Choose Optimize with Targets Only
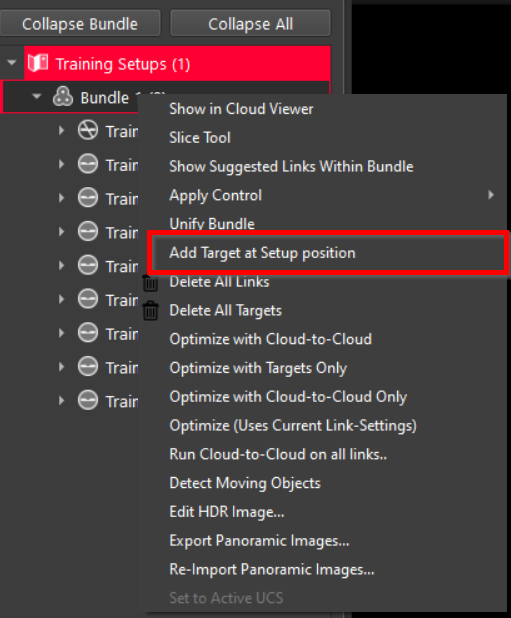This screenshot has height=618, width=511. 258,368
